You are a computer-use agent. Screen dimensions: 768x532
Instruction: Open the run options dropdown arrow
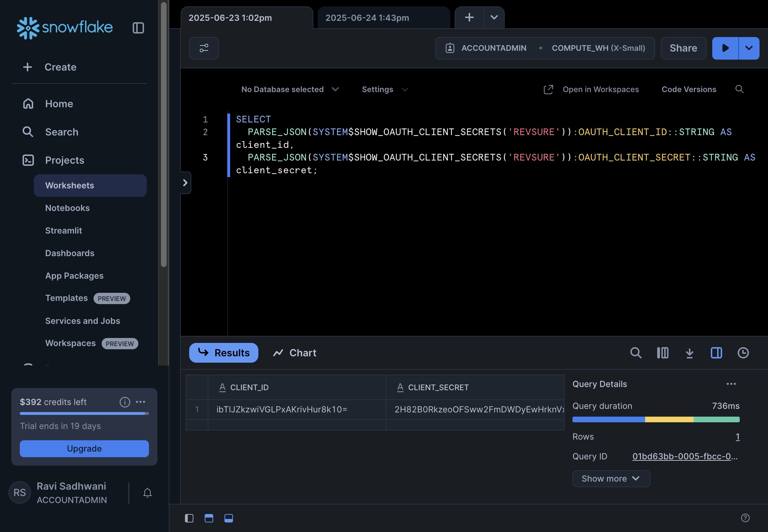coord(749,48)
